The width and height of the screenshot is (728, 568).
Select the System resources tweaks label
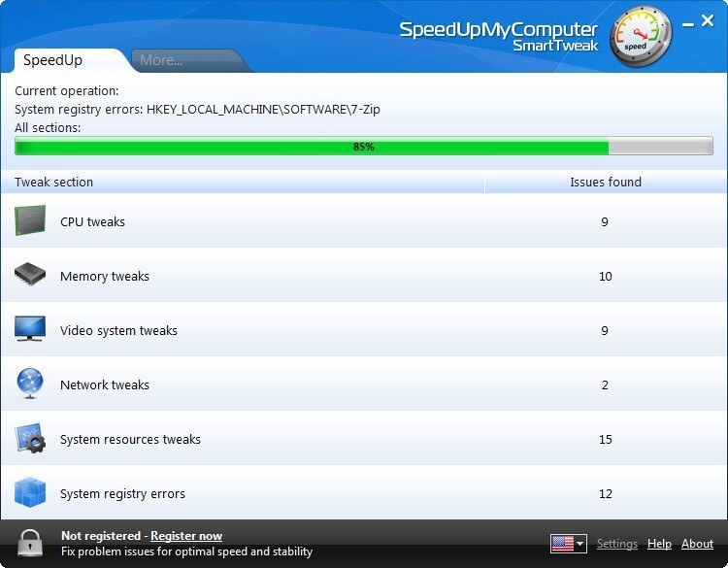[130, 440]
